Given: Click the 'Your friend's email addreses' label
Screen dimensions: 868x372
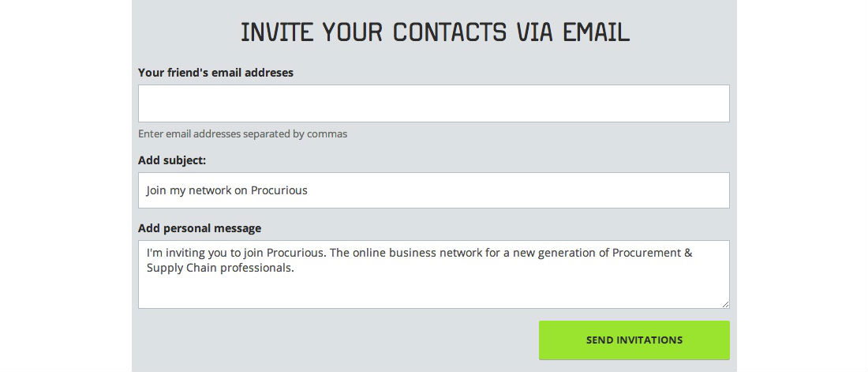Looking at the screenshot, I should [216, 73].
